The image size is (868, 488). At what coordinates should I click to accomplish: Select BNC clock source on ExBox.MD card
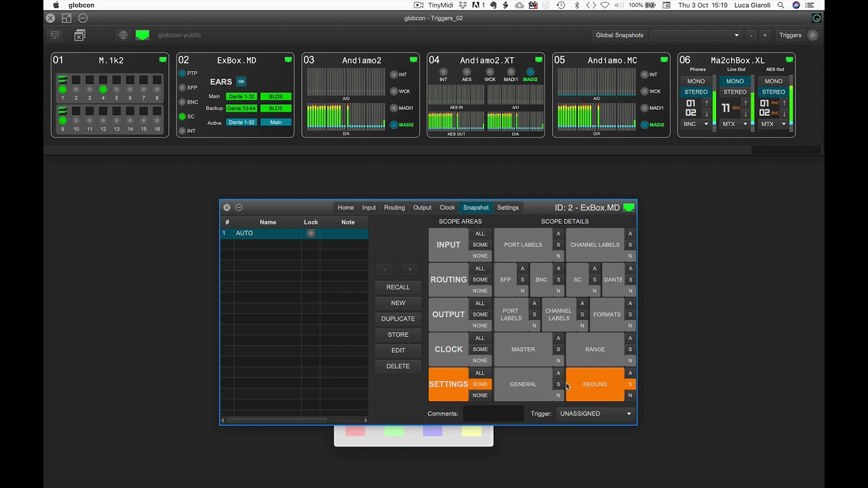[x=182, y=102]
